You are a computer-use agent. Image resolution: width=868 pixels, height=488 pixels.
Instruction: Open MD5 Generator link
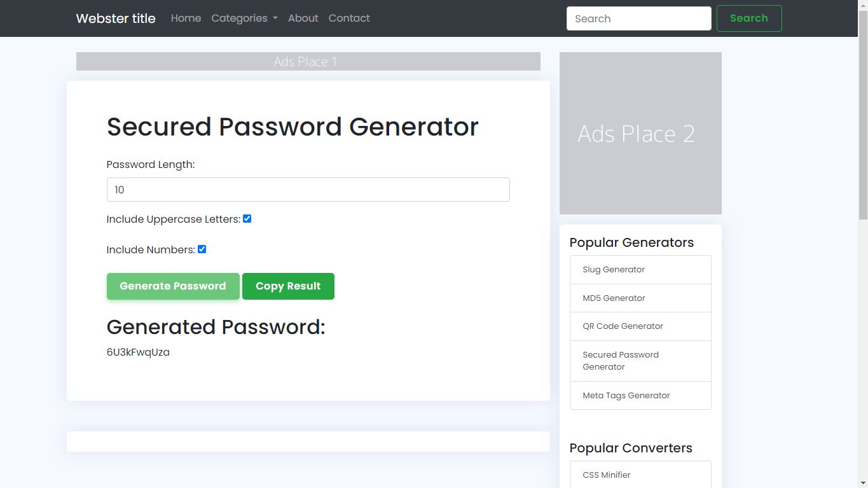coord(640,298)
